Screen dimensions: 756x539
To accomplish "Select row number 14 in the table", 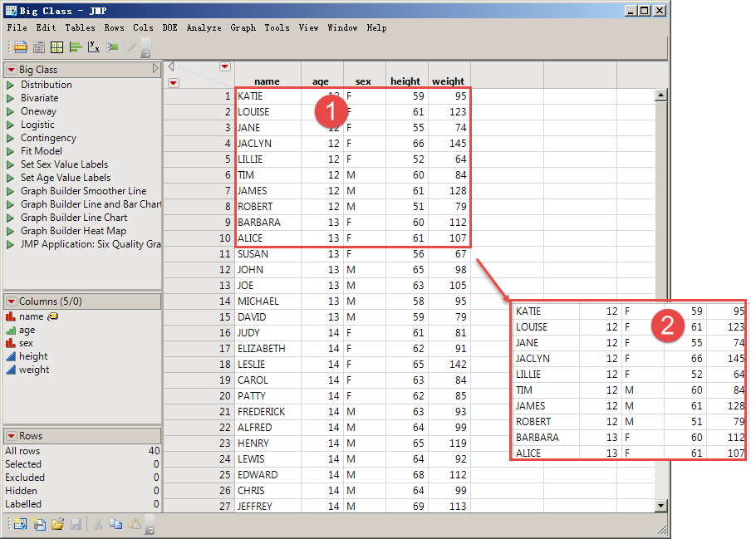I will [199, 301].
